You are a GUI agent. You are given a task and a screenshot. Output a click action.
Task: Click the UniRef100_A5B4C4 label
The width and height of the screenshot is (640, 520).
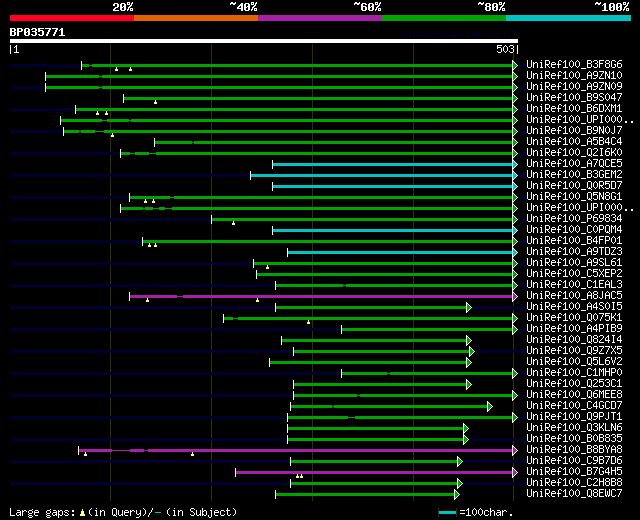pyautogui.click(x=574, y=142)
